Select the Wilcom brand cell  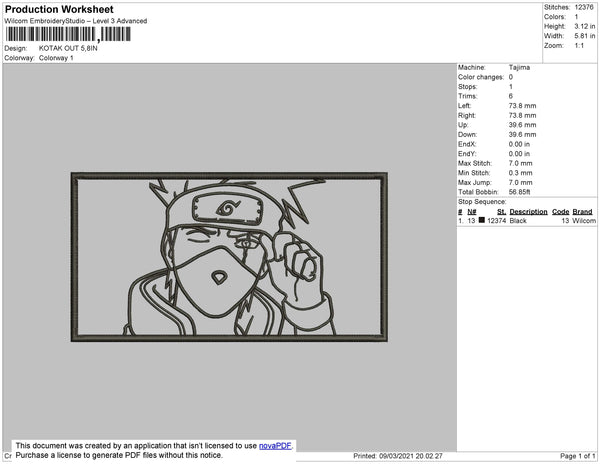584,221
